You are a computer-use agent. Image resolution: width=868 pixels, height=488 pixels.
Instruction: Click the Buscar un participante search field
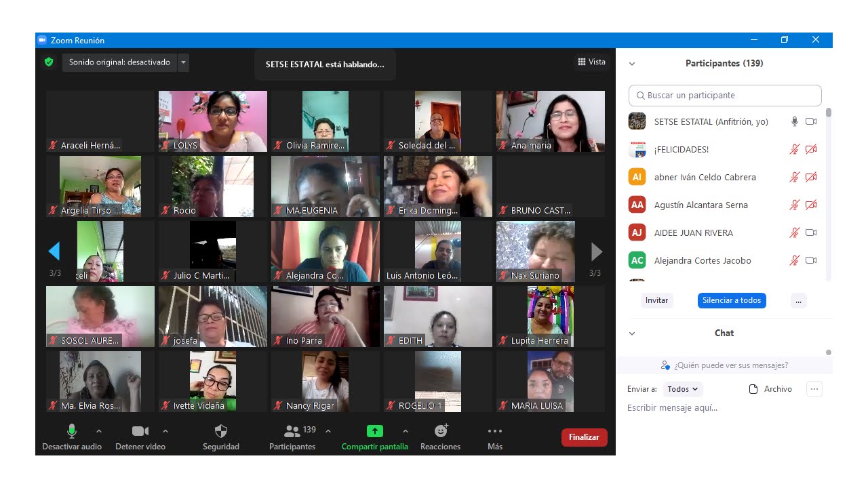(725, 96)
